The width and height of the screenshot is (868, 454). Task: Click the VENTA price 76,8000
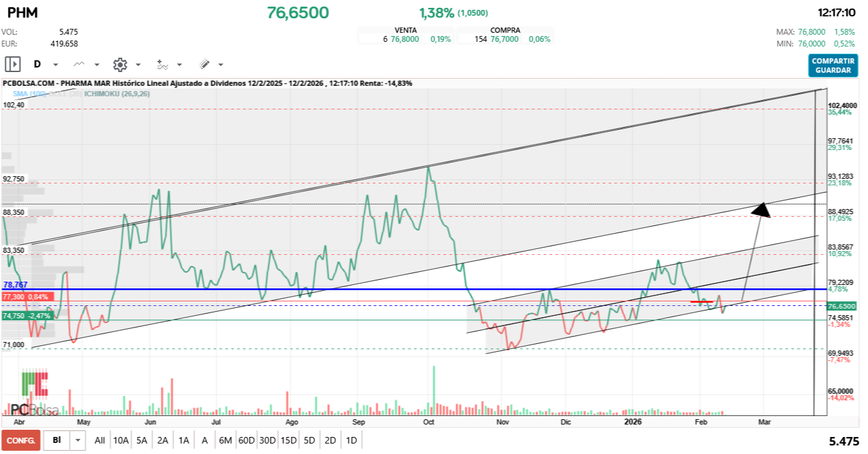404,39
